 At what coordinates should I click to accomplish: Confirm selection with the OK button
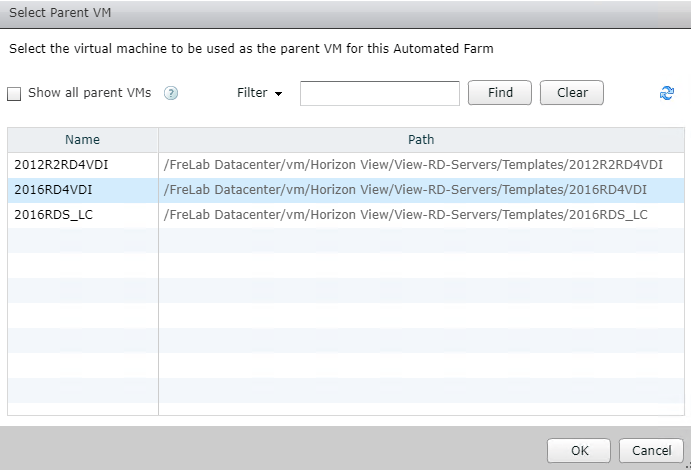pos(579,451)
